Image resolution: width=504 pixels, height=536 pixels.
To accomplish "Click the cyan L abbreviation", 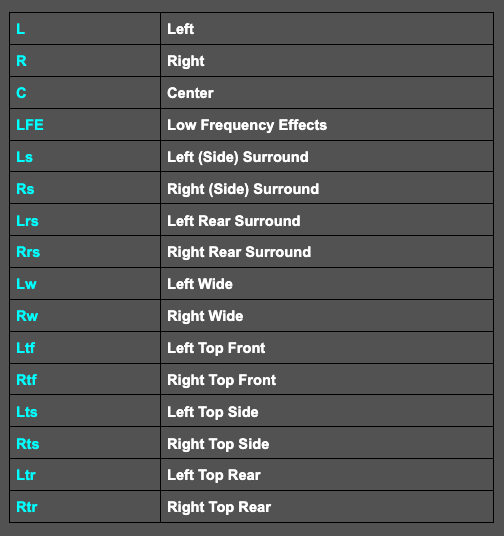I will [21, 29].
